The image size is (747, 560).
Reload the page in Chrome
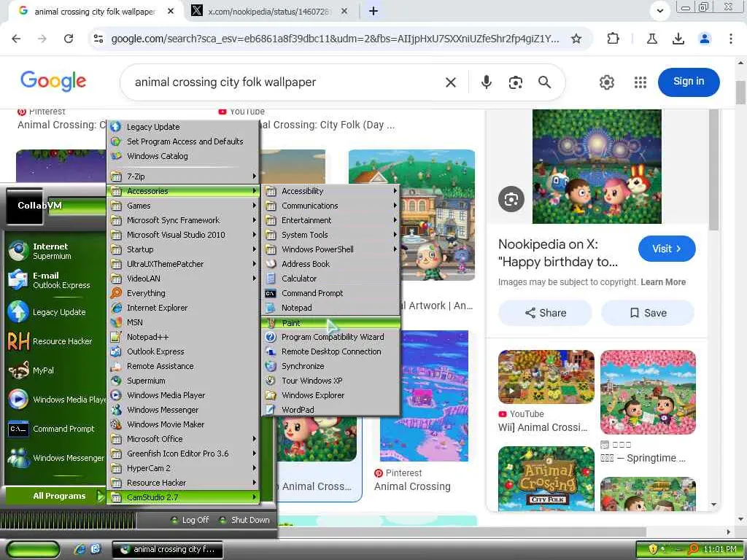[68, 39]
